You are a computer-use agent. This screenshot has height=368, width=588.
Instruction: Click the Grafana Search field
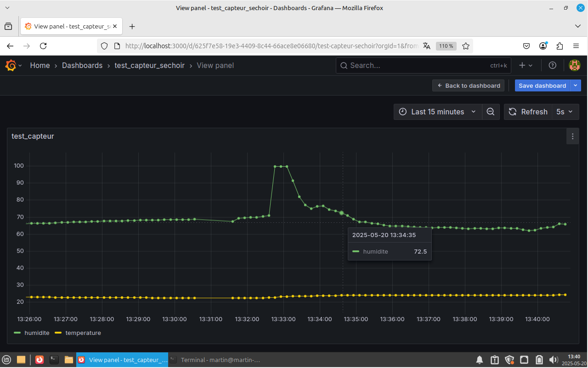[424, 66]
